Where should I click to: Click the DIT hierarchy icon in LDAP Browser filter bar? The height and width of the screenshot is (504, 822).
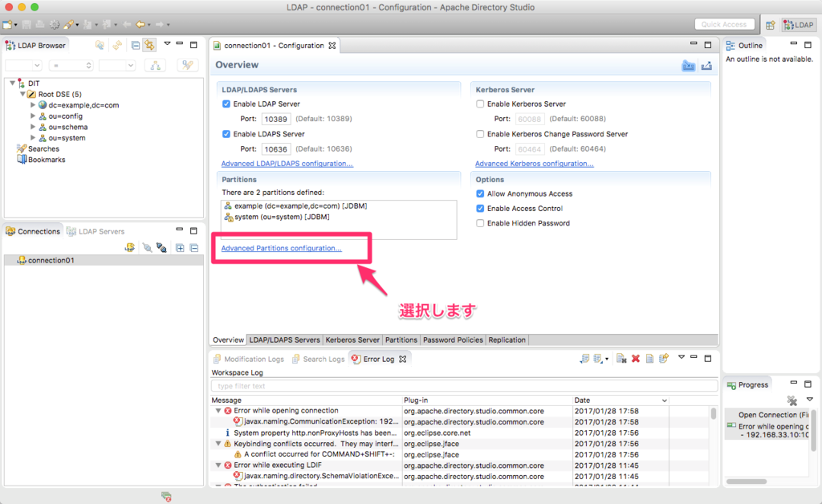[155, 66]
